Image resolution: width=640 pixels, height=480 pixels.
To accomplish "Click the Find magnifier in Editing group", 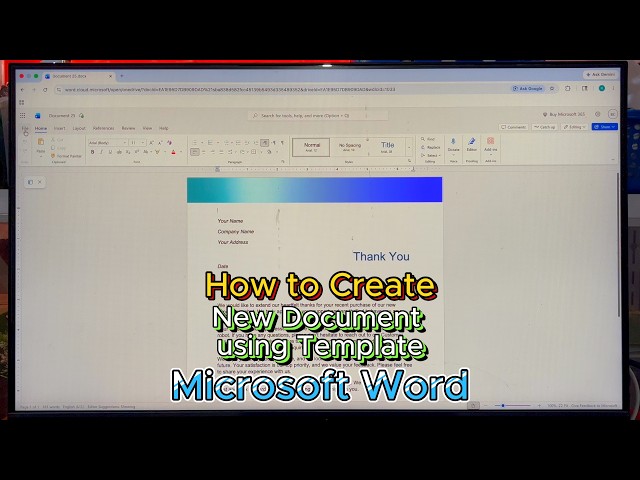I will (x=423, y=139).
